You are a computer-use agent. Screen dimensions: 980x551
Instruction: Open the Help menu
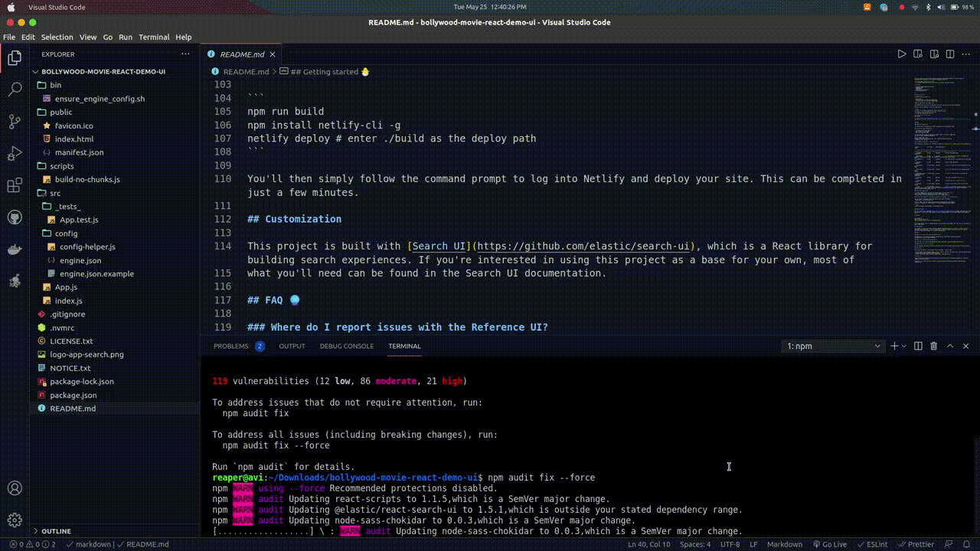click(184, 37)
